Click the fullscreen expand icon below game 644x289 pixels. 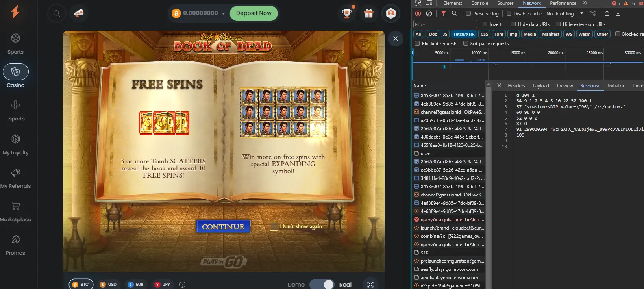[370, 285]
